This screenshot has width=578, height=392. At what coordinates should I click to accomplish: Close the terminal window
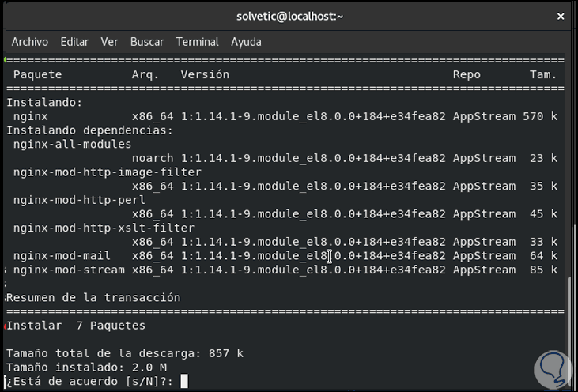[x=561, y=16]
